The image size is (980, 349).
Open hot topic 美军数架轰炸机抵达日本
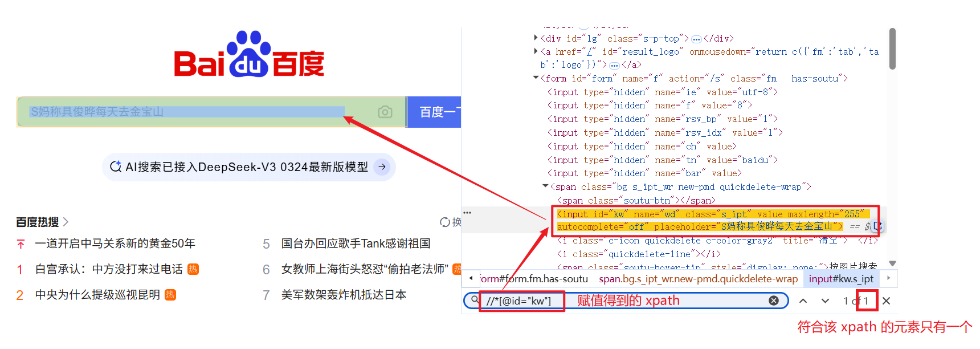(344, 295)
